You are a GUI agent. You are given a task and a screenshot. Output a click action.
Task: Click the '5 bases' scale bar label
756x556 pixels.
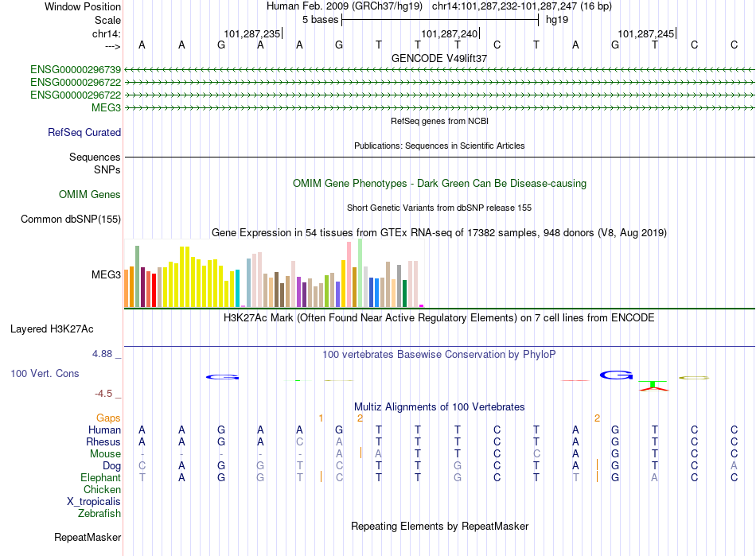click(x=321, y=20)
